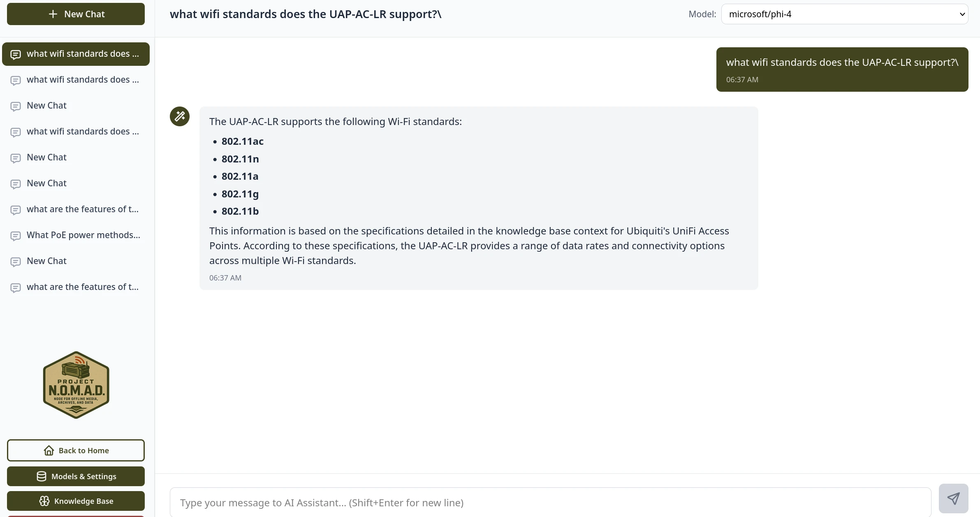Click the send message paper plane icon
980x517 pixels.
point(953,498)
